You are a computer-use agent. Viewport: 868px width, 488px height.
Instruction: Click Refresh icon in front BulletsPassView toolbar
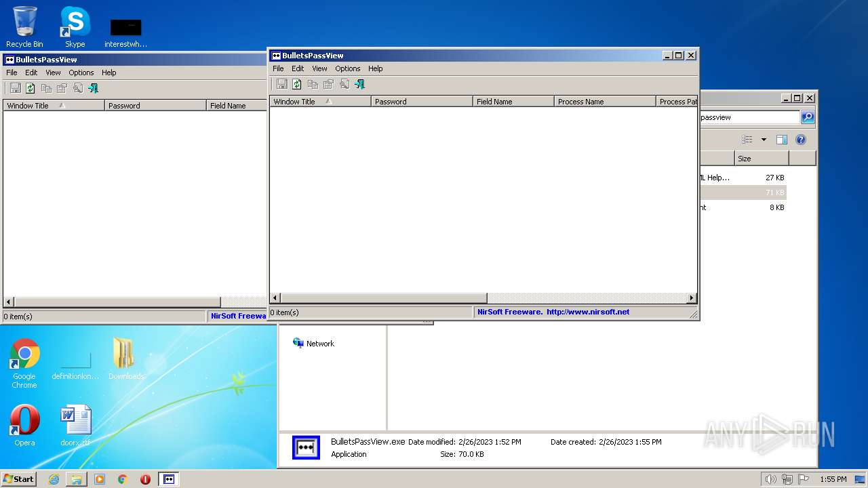point(297,84)
